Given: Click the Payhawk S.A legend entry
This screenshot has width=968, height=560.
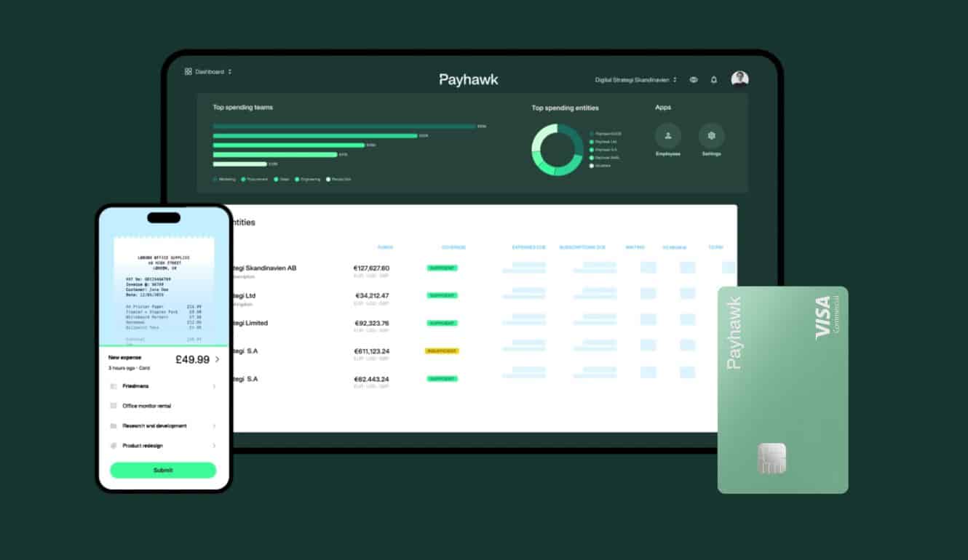Looking at the screenshot, I should [603, 150].
